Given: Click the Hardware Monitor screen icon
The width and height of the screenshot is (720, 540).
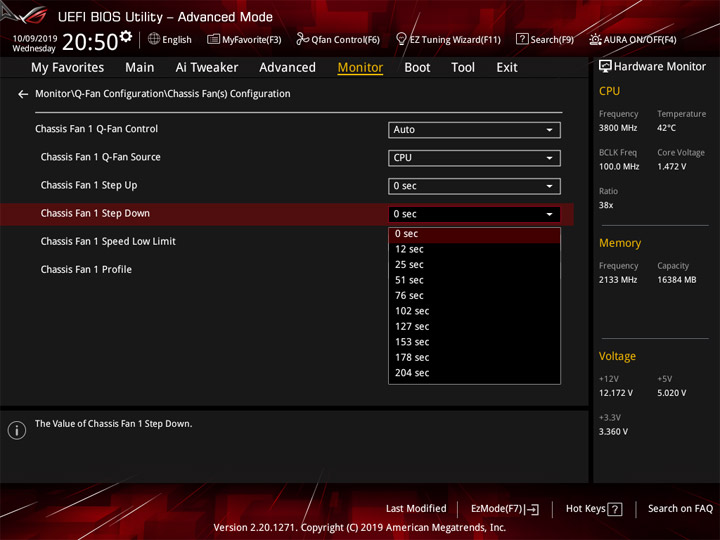Looking at the screenshot, I should [x=605, y=67].
